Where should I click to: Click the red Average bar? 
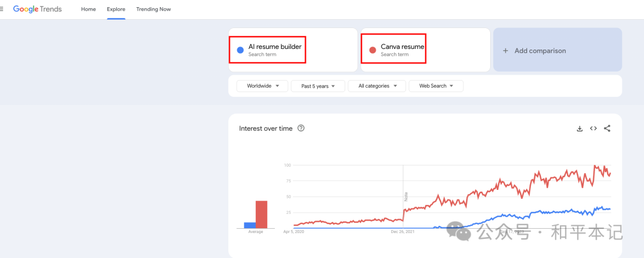click(x=262, y=214)
